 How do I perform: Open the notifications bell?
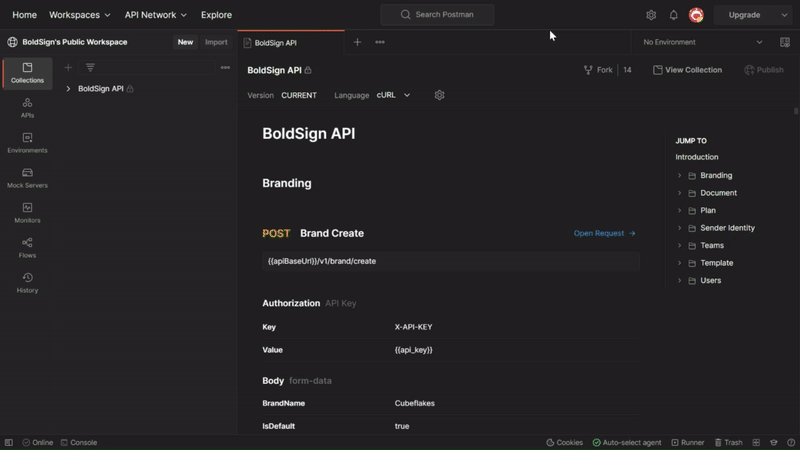673,15
